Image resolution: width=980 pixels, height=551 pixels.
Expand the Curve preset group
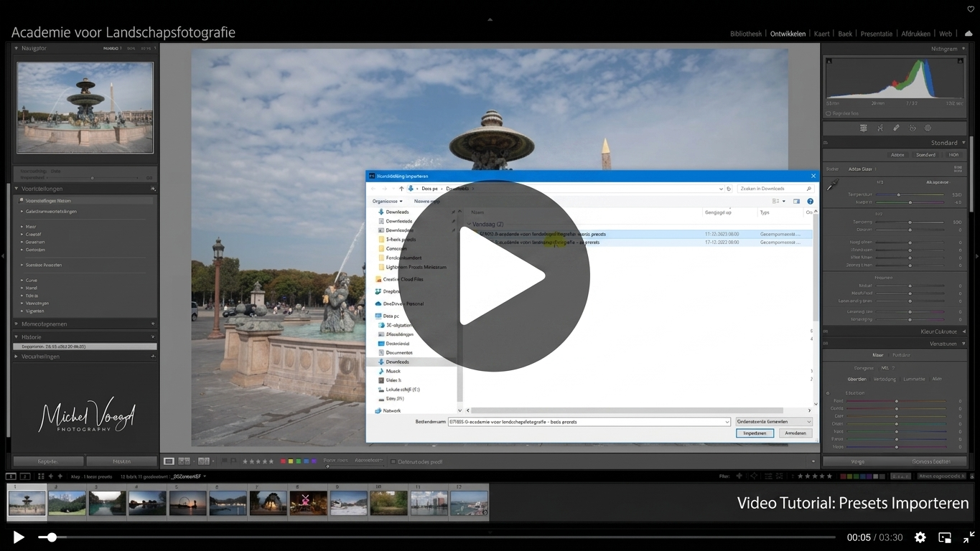click(22, 281)
